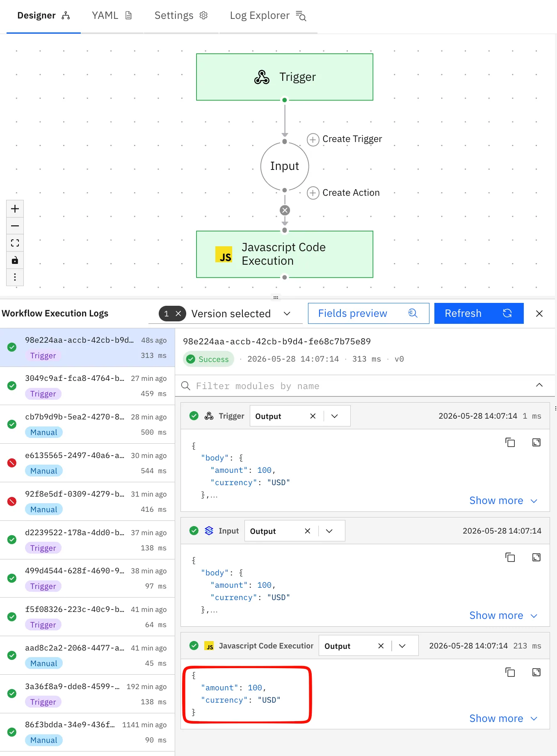Select log entry 3a36f8a9-dde8-4599
557x756 pixels.
(x=87, y=694)
